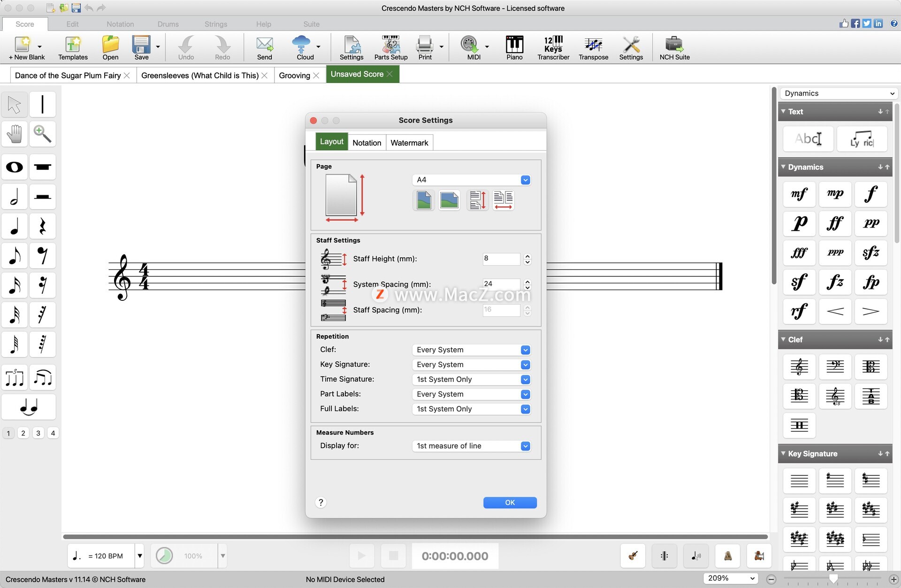Toggle the violin instrument button
The height and width of the screenshot is (588, 901).
click(x=633, y=556)
